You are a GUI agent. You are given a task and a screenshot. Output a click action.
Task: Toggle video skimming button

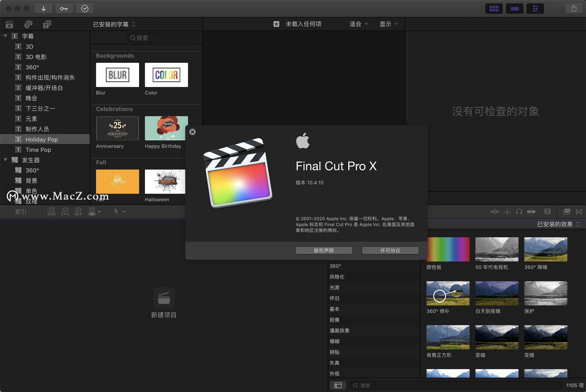tap(495, 212)
